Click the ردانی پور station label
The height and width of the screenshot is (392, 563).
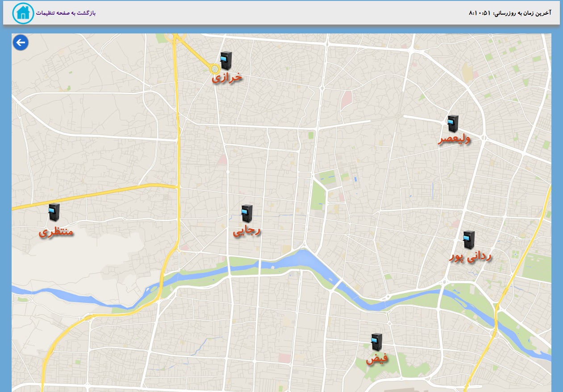point(470,257)
